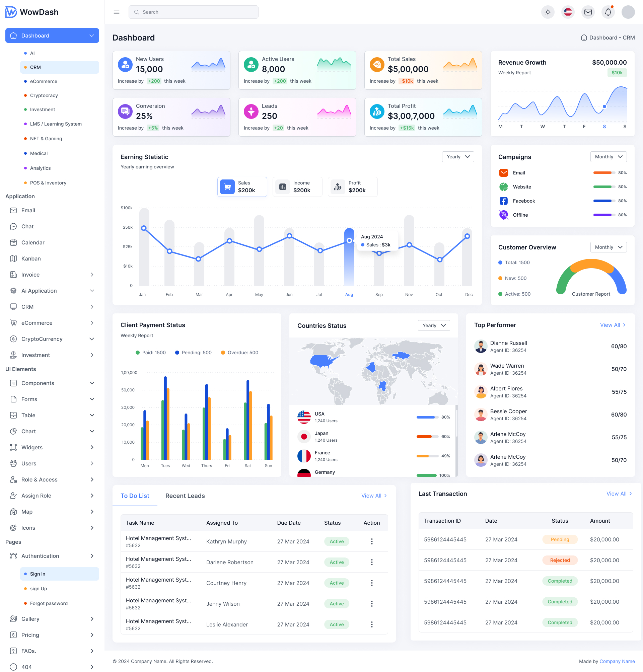This screenshot has width=643, height=672.
Task: Switch to the Recent Leads tab
Action: click(185, 496)
